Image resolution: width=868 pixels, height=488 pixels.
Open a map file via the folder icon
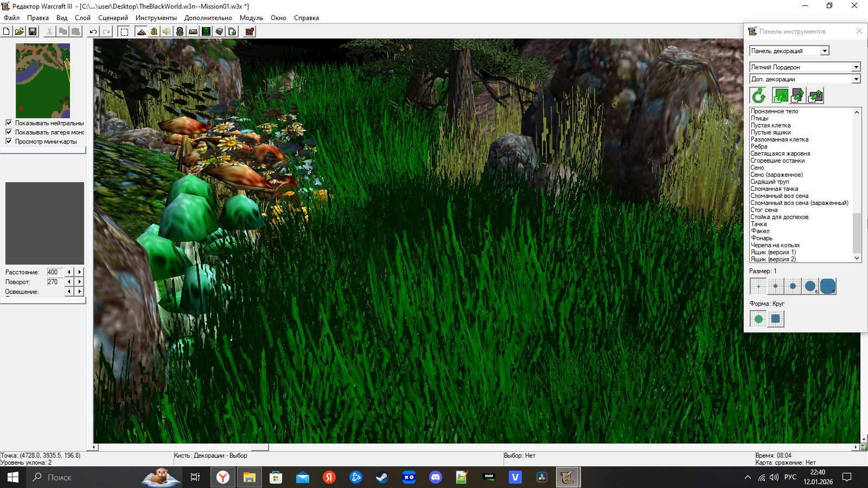pyautogui.click(x=20, y=31)
